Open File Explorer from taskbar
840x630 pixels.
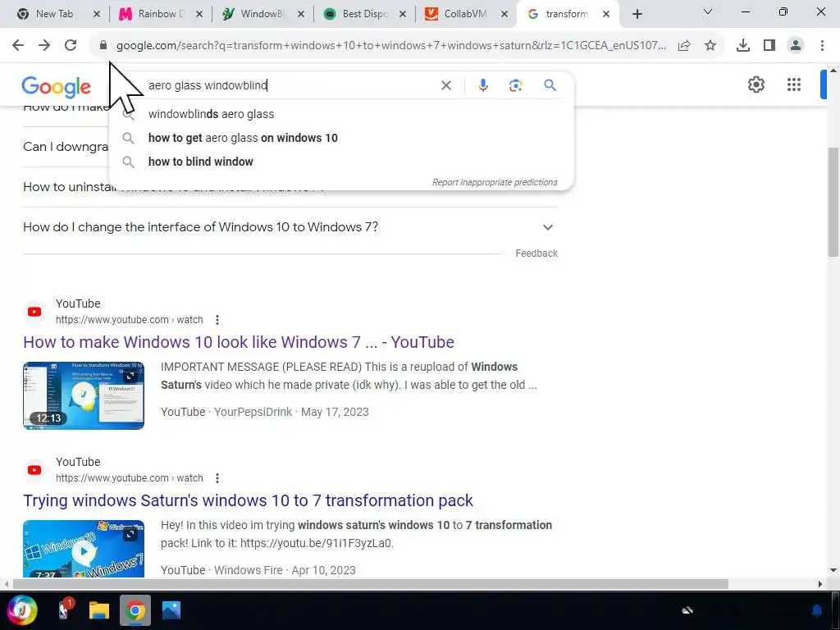tap(99, 610)
